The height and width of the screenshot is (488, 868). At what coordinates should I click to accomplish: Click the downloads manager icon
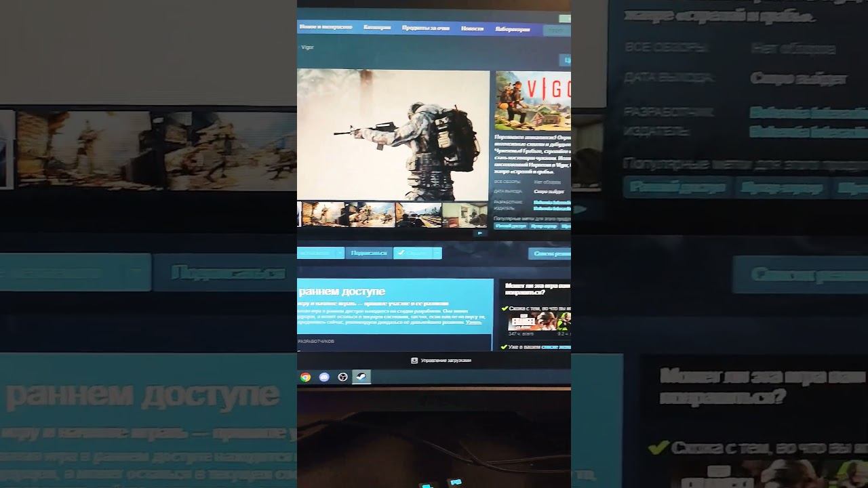click(414, 361)
